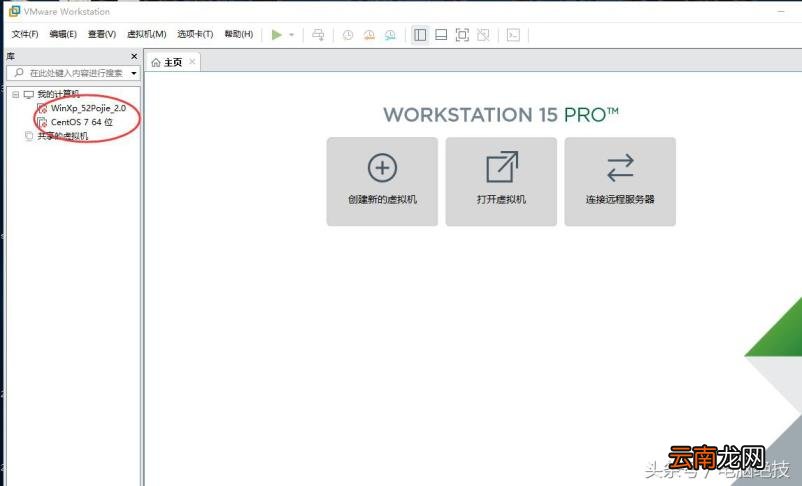Open the snapshot manager icon
Viewport: 802px width, 486px height.
390,35
